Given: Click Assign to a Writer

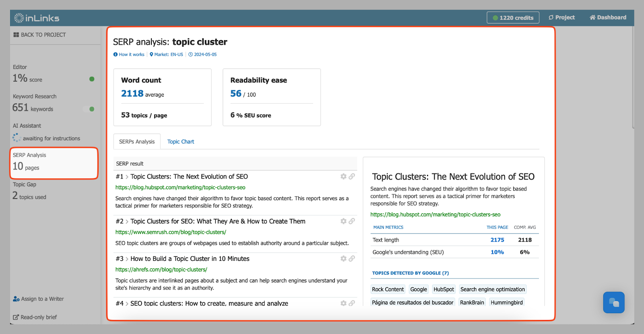Looking at the screenshot, I should pos(42,299).
